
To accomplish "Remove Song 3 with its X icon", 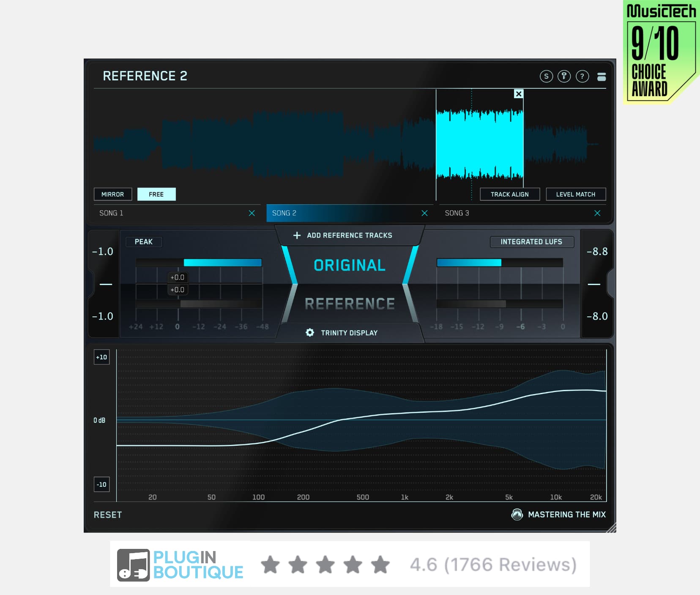I will (x=597, y=213).
